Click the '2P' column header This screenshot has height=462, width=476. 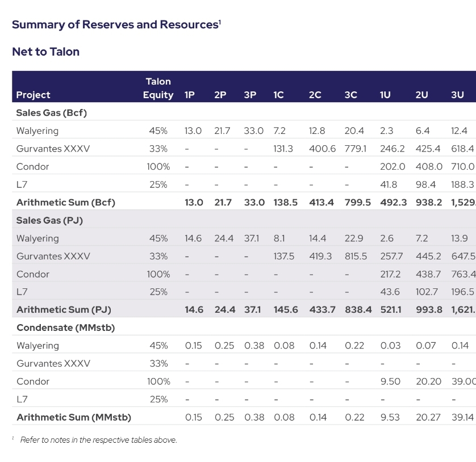tap(220, 95)
